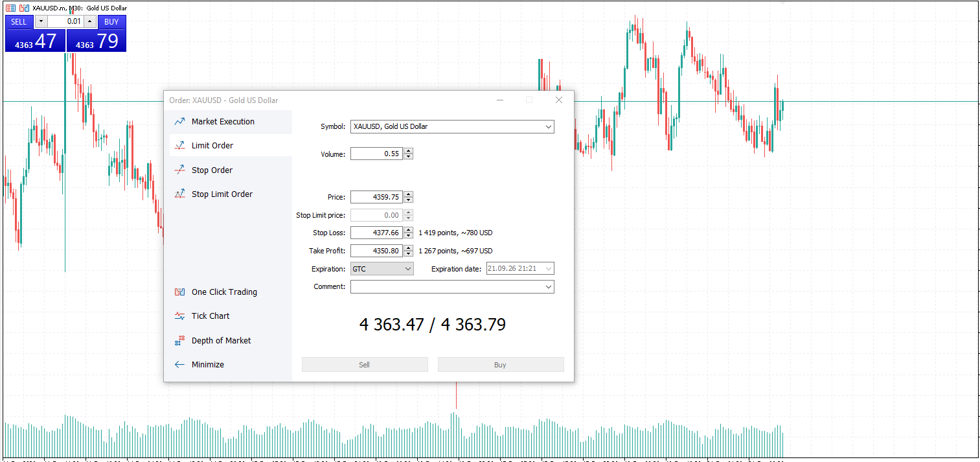Viewport: 980px width, 462px height.
Task: Click the "1 267 points, ~697 USD" text
Action: click(x=455, y=251)
